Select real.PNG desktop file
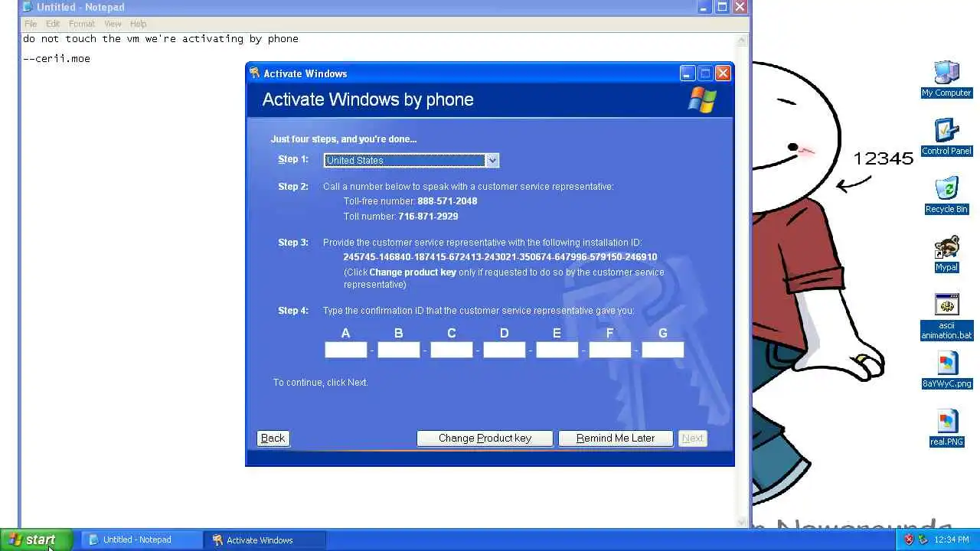This screenshot has height=551, width=980. [x=946, y=428]
